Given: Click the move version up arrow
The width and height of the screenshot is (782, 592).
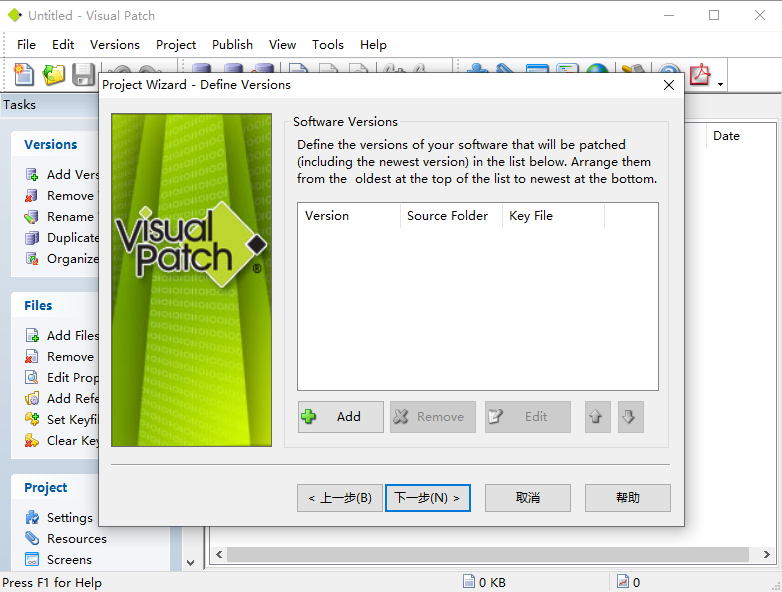Looking at the screenshot, I should [597, 416].
